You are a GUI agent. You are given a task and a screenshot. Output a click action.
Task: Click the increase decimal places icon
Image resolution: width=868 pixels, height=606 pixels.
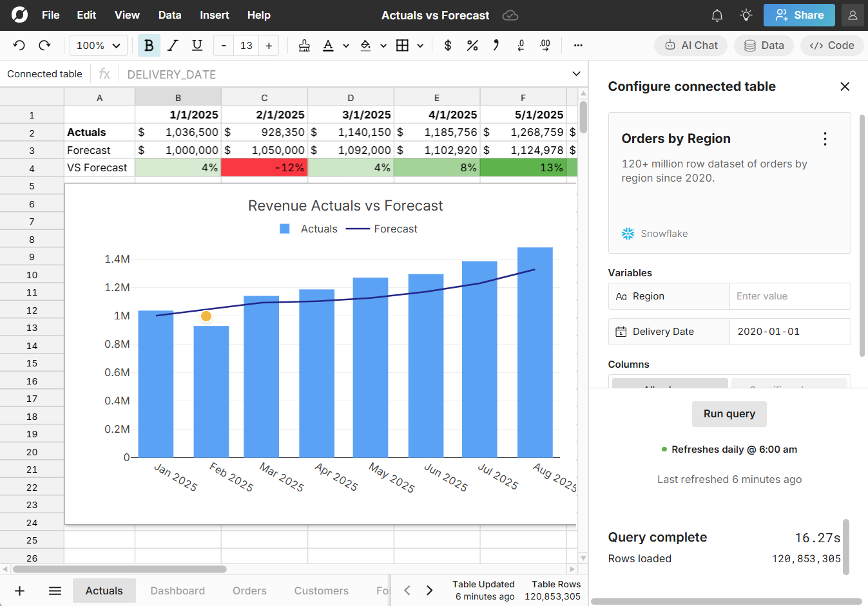click(x=545, y=46)
